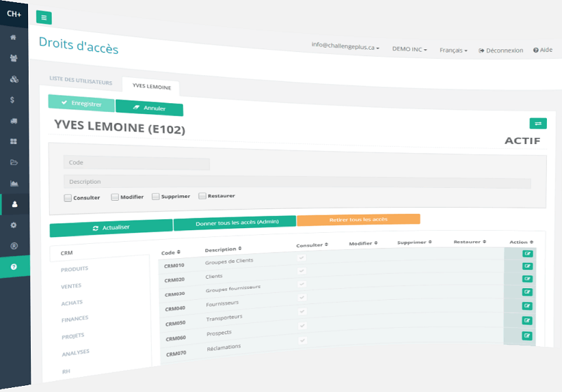
Task: Click the folder icon in sidebar
Action: 14,163
